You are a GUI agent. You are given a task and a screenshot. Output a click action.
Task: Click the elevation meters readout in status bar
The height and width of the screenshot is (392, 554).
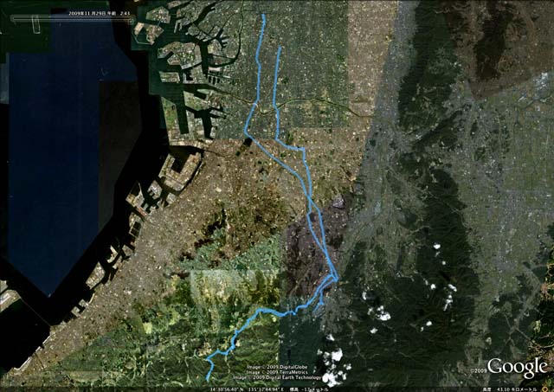[308, 389]
